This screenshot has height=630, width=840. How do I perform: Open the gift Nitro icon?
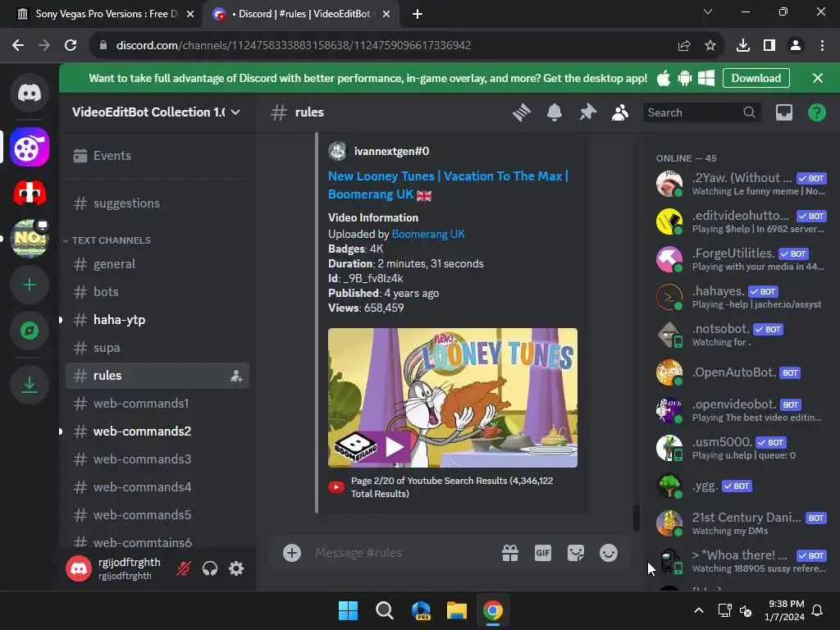(x=510, y=553)
